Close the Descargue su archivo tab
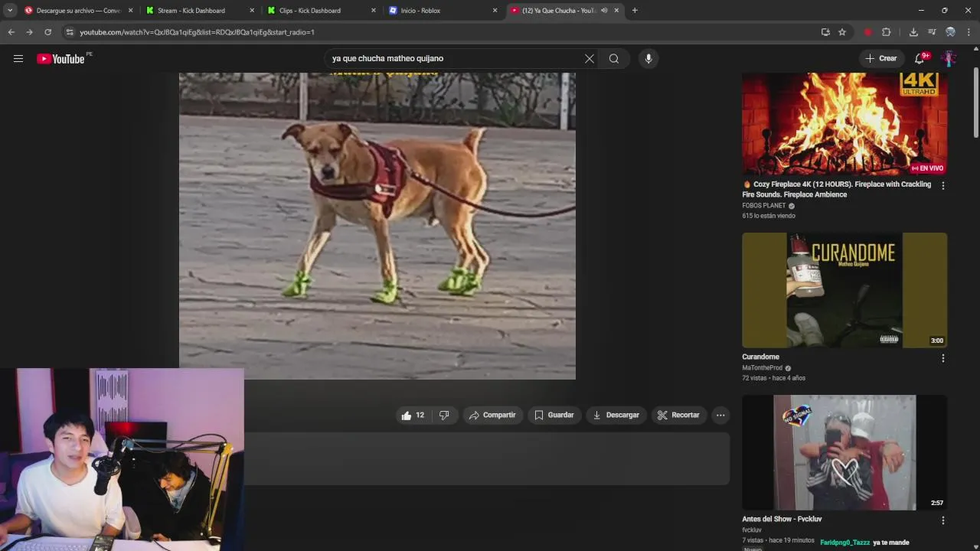Screen dimensions: 980x551 coord(130,11)
